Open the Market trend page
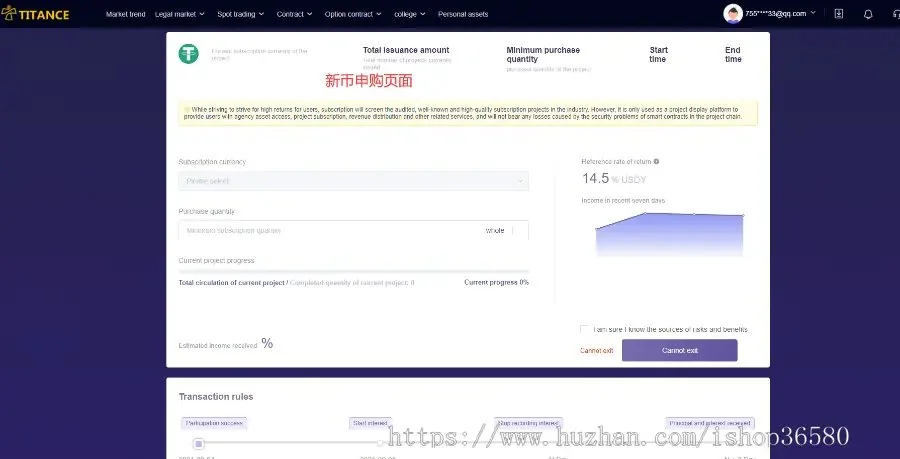Screen dimensions: 900x459 pos(126,14)
